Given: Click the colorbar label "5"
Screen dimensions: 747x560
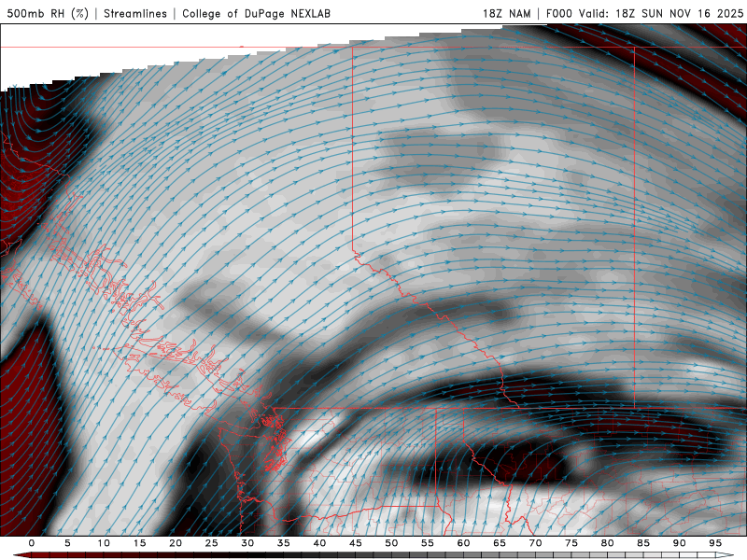Looking at the screenshot, I should pos(67,543).
